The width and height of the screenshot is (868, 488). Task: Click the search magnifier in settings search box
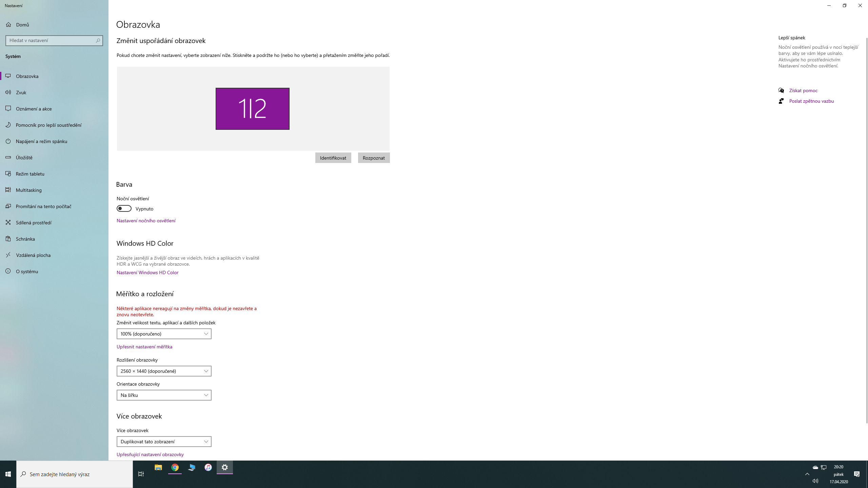pos(98,40)
